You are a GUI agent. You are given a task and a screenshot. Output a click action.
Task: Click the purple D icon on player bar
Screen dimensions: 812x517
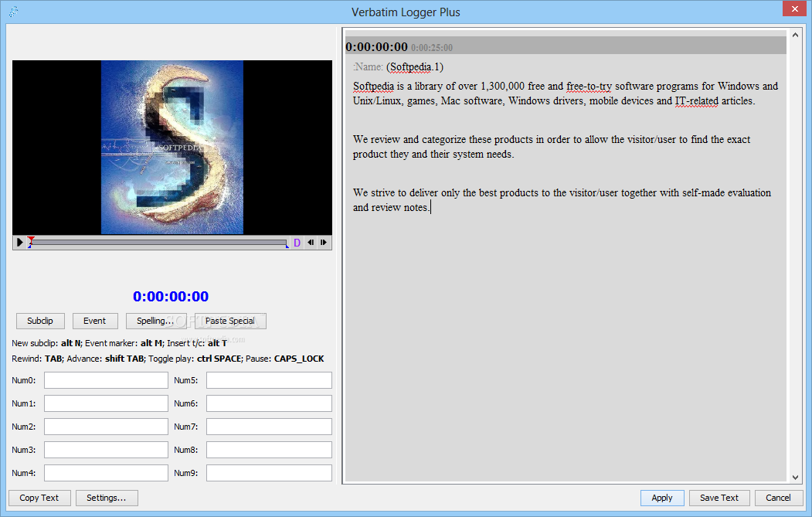point(297,243)
